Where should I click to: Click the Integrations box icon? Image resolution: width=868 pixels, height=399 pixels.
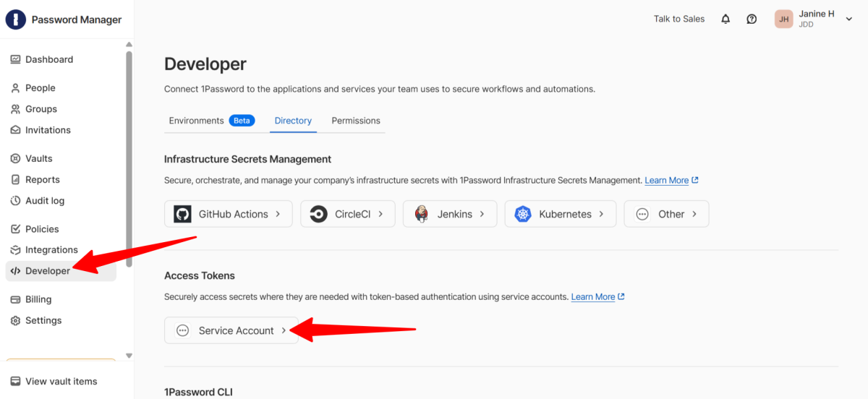(15, 250)
